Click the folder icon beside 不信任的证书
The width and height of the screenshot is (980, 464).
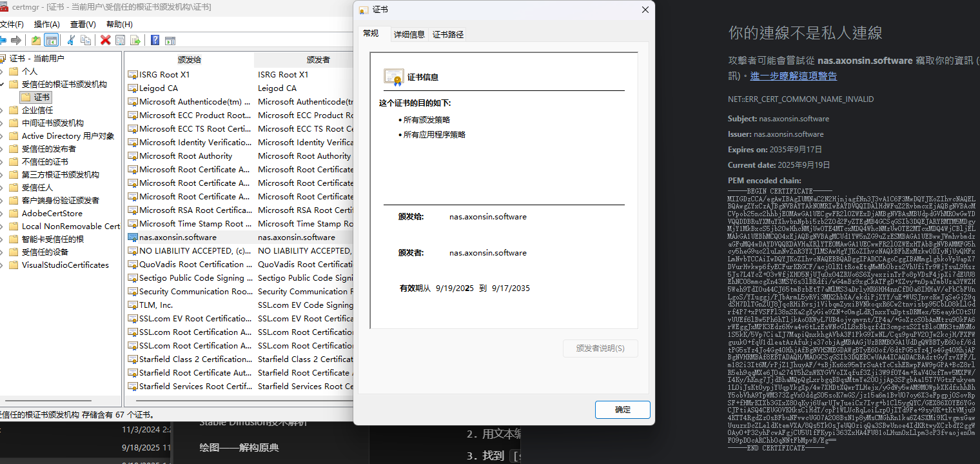point(14,162)
